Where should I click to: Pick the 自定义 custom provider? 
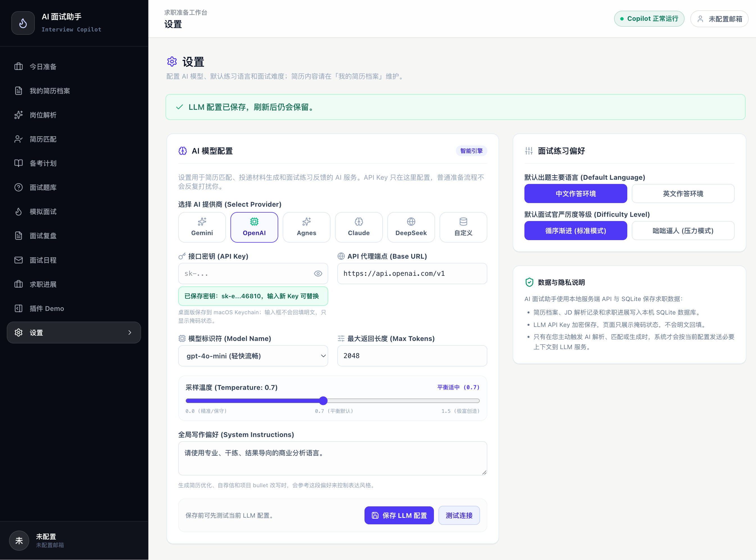[x=463, y=227]
